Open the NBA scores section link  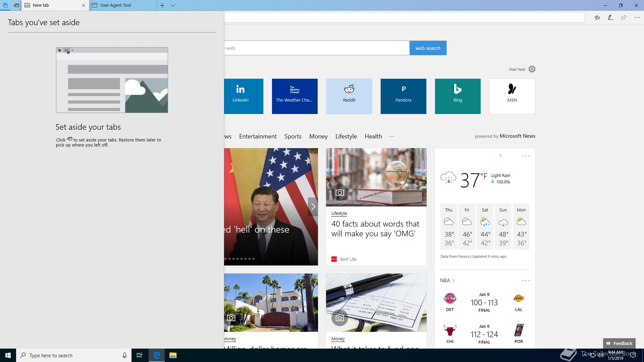[447, 281]
